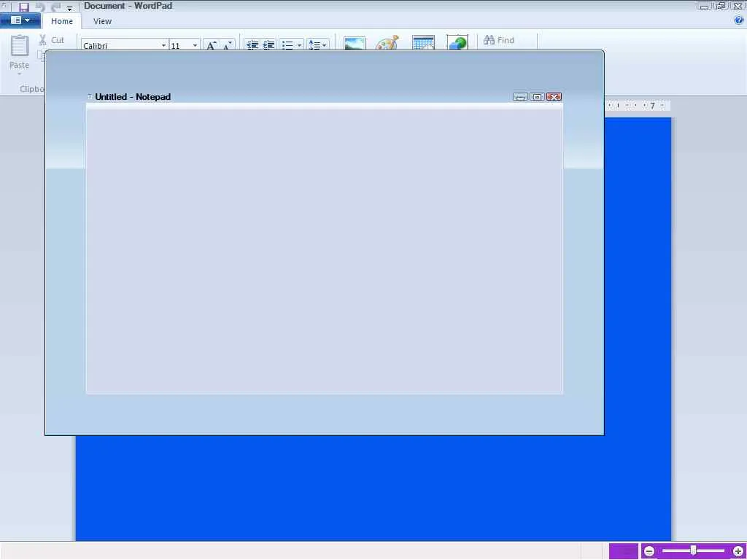Click the Insert Picture icon

355,43
